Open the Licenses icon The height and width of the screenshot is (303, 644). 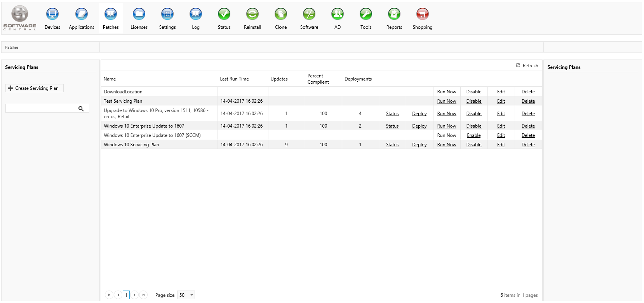(139, 14)
